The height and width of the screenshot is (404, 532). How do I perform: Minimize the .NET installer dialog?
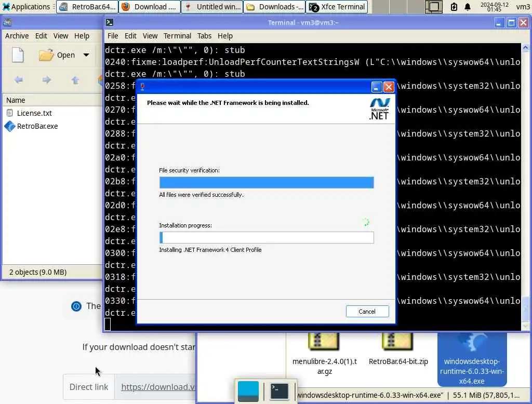click(376, 87)
